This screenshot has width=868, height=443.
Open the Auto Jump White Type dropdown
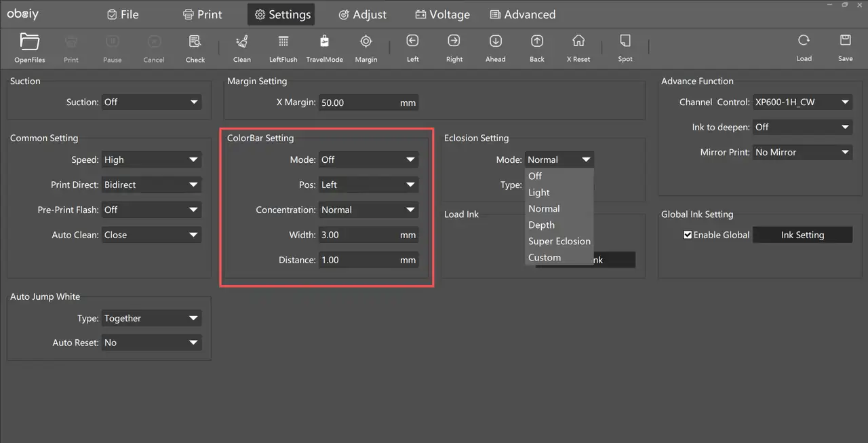pyautogui.click(x=151, y=318)
